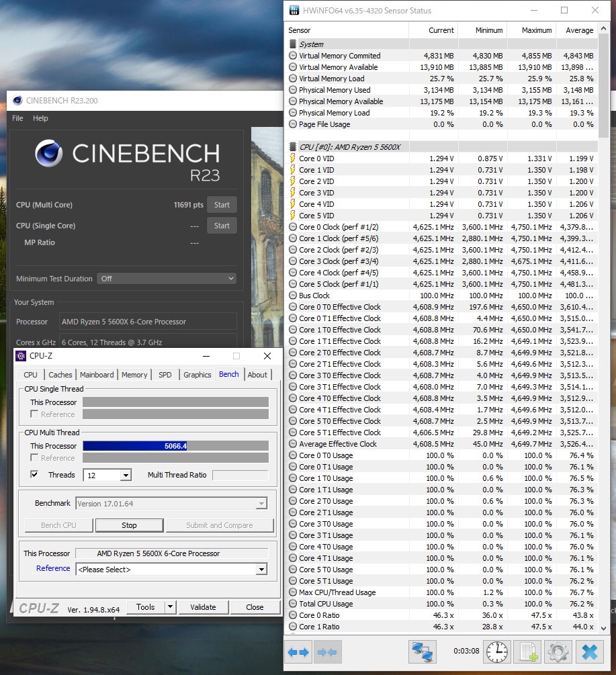Click the CPU-Z Tools button
Viewport: 616px width, 675px height.
146,607
